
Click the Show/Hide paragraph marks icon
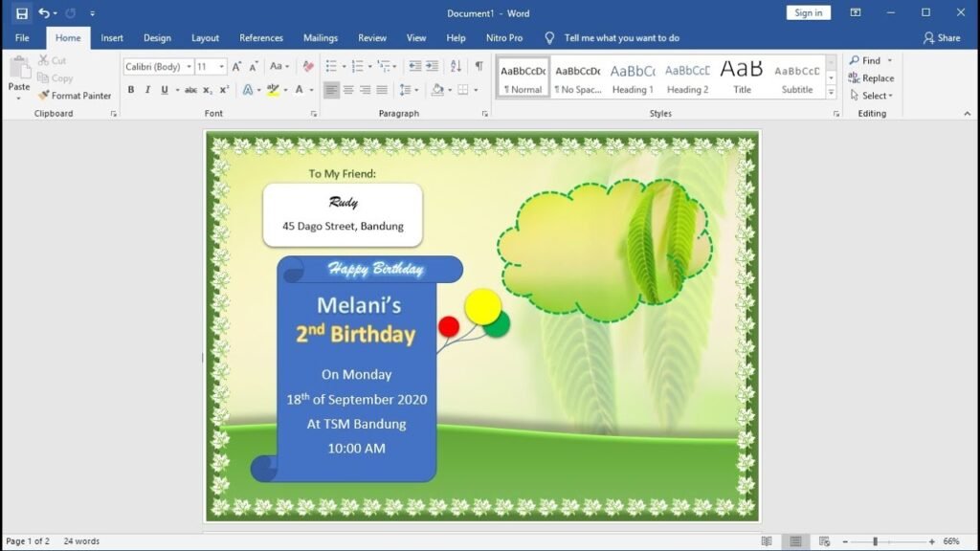[479, 66]
